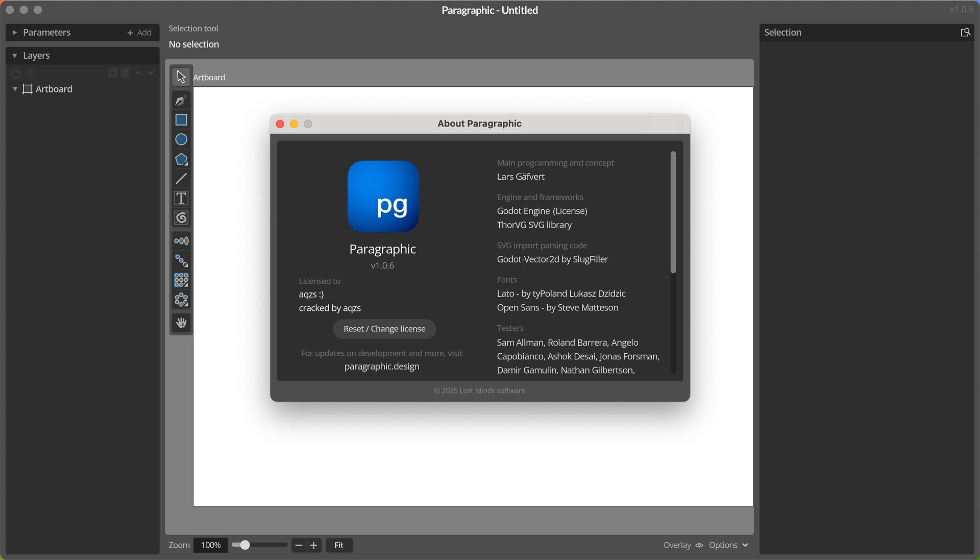
Task: Move layer up with the up chevron
Action: tap(138, 74)
